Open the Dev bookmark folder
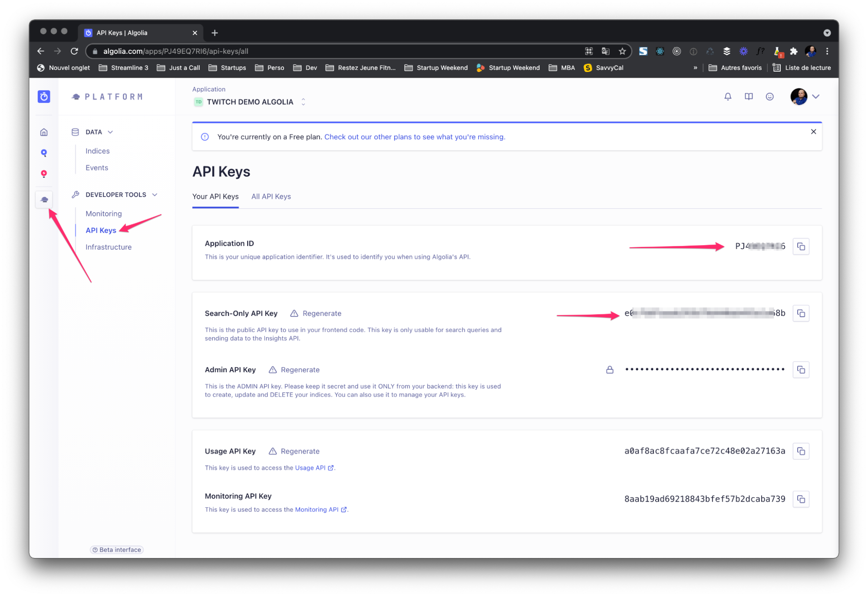Screen dimensions: 868x597 pos(305,68)
